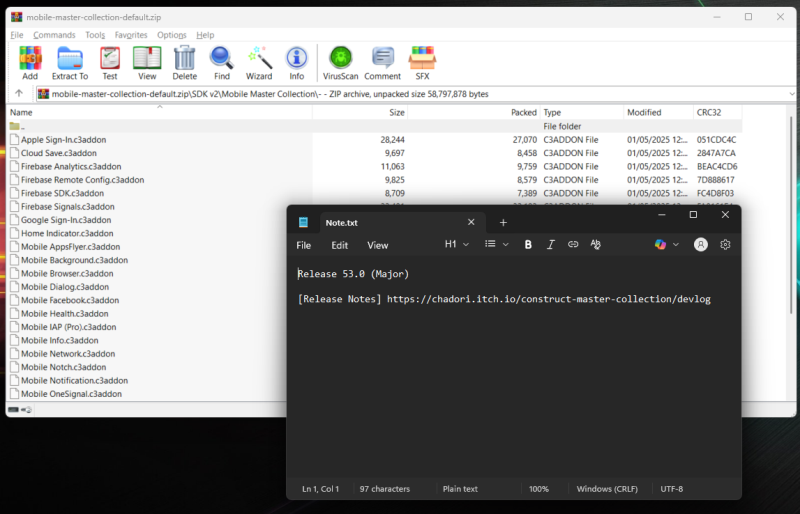Open the account profile icon in Notepad
Screen dimensions: 800x514
click(701, 244)
